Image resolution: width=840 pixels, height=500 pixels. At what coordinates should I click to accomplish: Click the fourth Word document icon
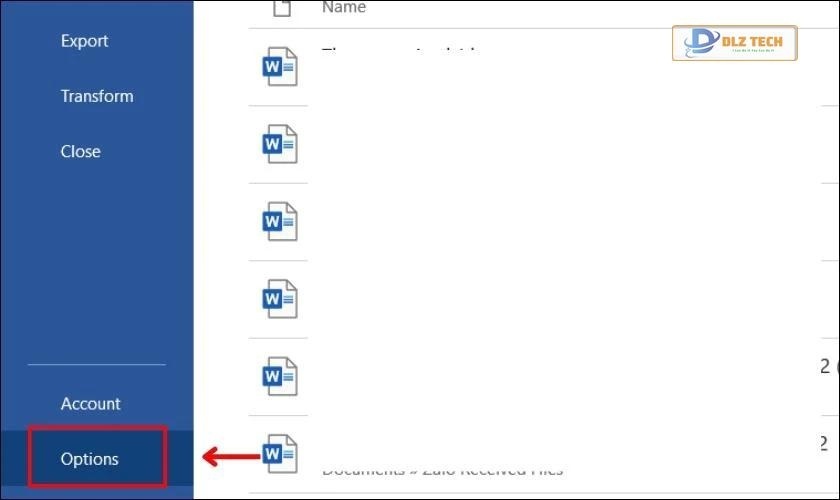(x=278, y=298)
